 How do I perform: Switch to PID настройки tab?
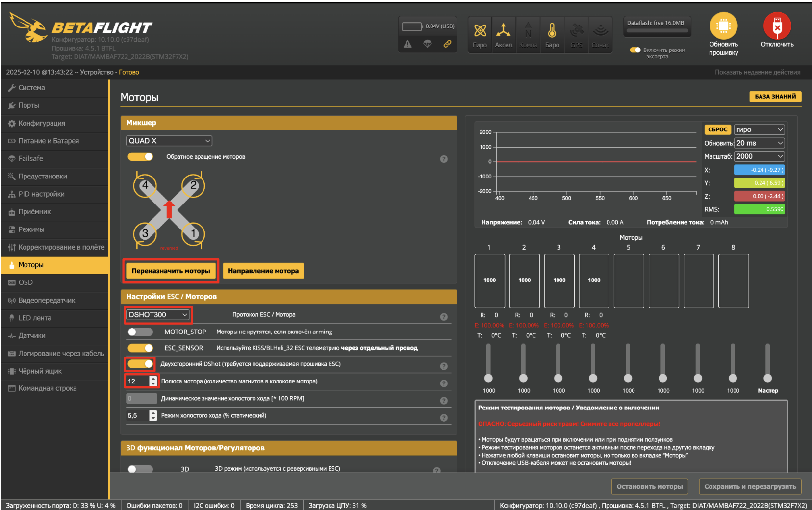pos(41,194)
